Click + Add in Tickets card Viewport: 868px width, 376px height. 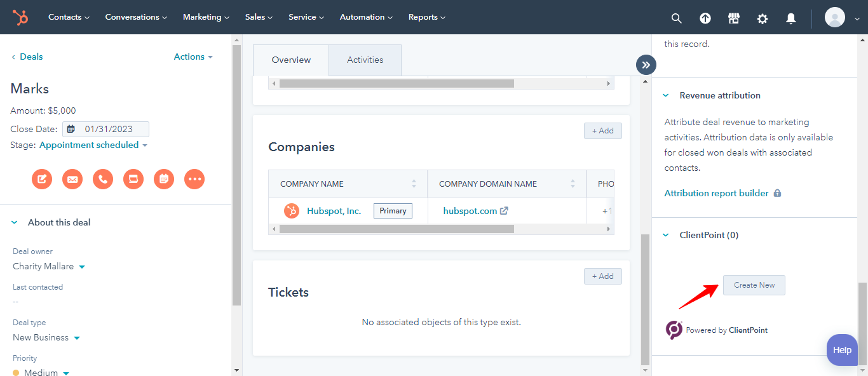(x=603, y=276)
